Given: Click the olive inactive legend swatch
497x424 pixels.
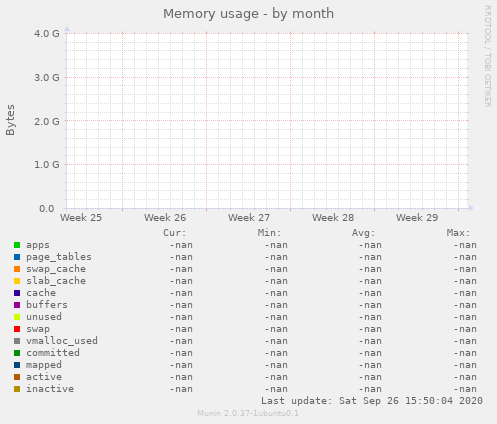Looking at the screenshot, I should [17, 389].
